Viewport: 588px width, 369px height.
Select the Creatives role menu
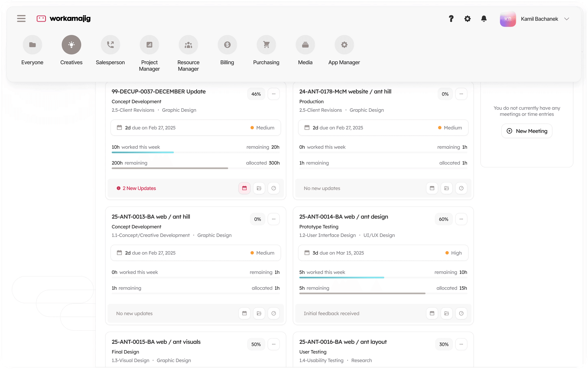tap(71, 50)
